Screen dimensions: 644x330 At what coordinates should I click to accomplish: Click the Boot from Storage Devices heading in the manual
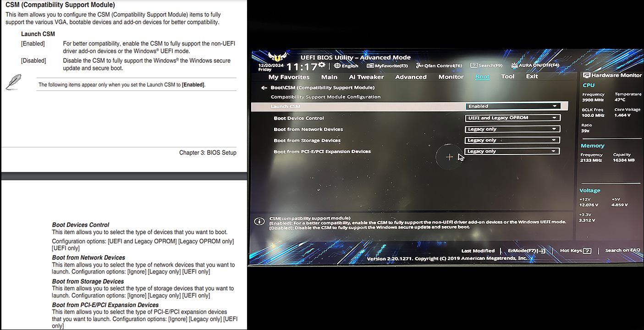[x=88, y=281]
